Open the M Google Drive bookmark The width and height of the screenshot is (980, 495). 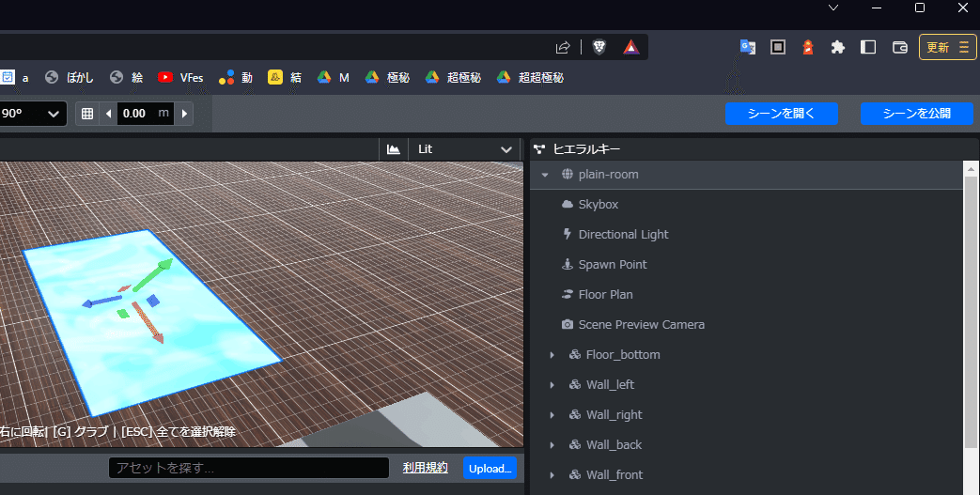pyautogui.click(x=334, y=78)
